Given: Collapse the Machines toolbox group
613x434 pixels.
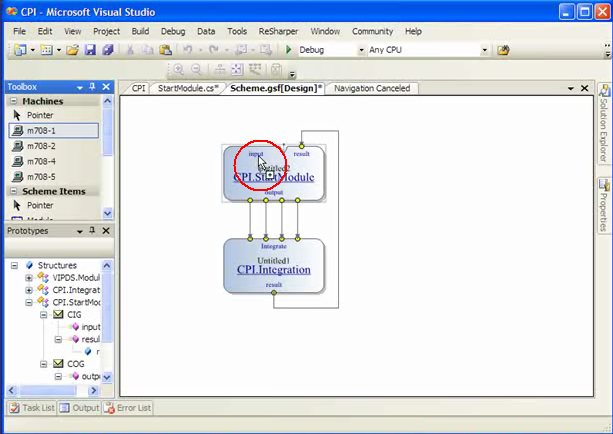Looking at the screenshot, I should pos(14,101).
